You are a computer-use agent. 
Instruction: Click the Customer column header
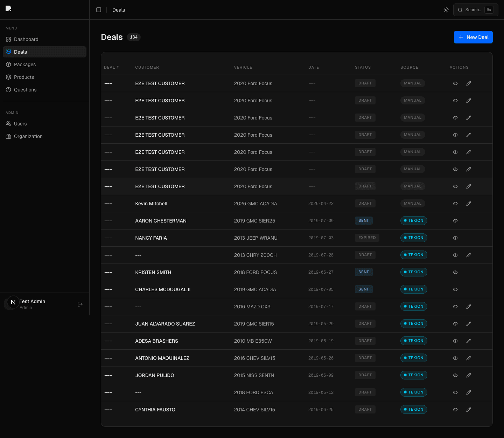[x=147, y=67]
